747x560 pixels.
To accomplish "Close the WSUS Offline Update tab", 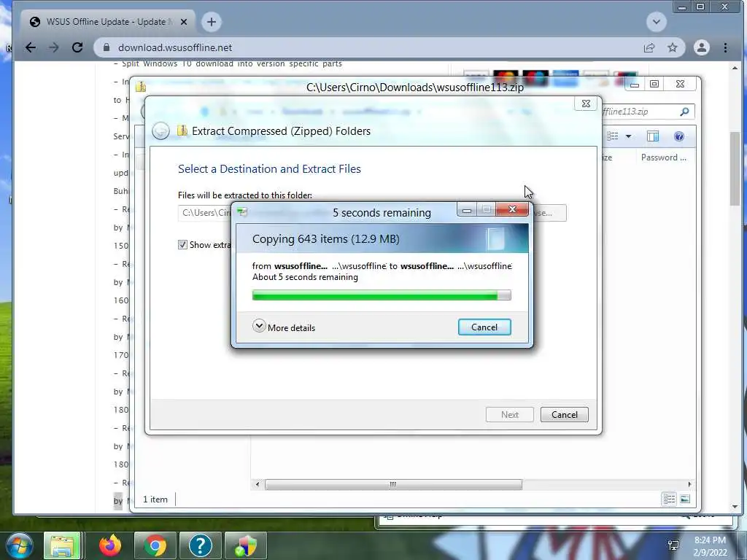I will click(184, 22).
